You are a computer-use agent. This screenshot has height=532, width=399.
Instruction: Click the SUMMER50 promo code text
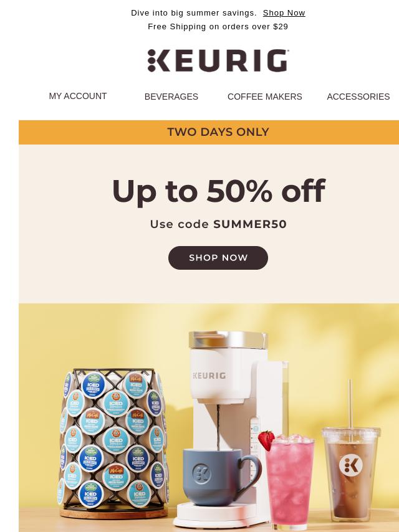click(250, 224)
